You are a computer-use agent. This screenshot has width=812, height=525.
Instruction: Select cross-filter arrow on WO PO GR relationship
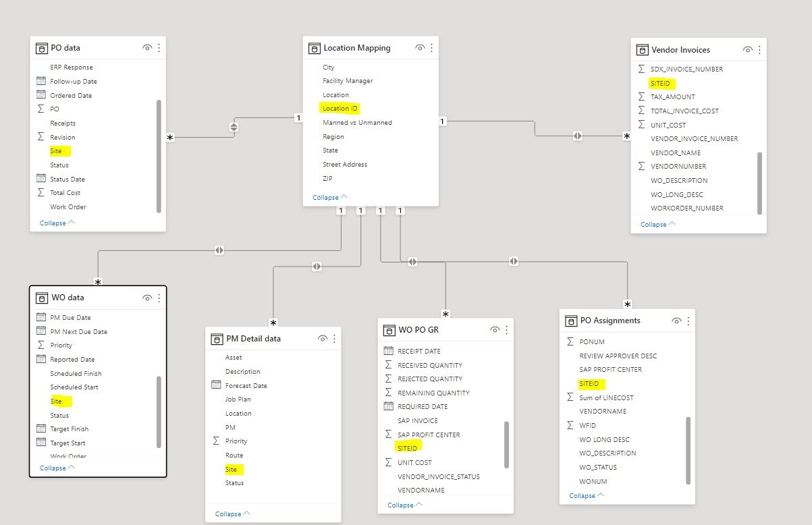(412, 261)
